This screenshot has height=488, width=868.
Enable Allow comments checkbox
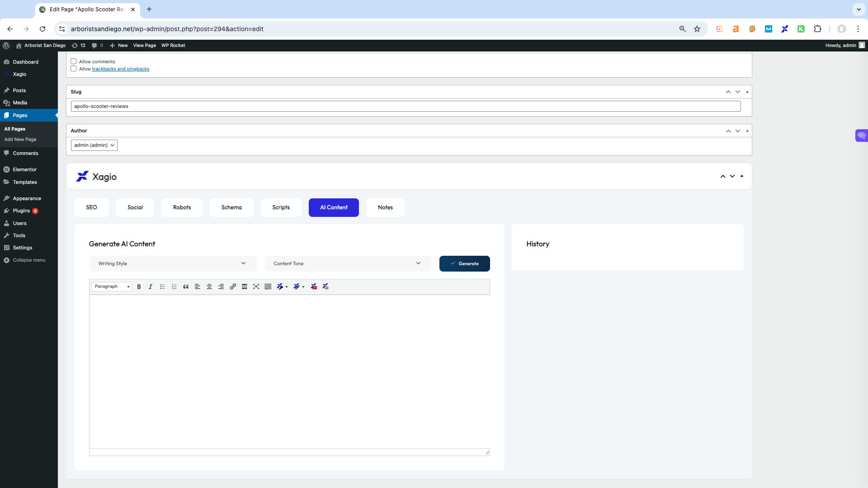point(73,61)
